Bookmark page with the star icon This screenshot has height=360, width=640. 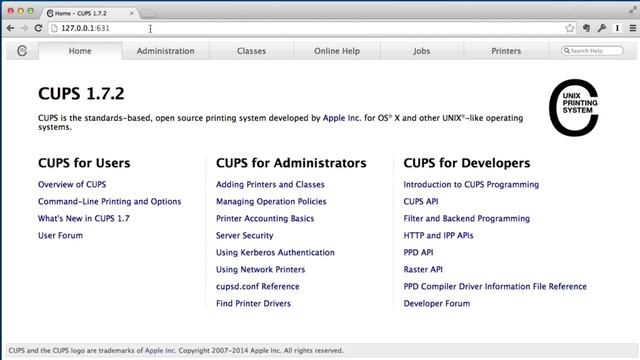(570, 28)
